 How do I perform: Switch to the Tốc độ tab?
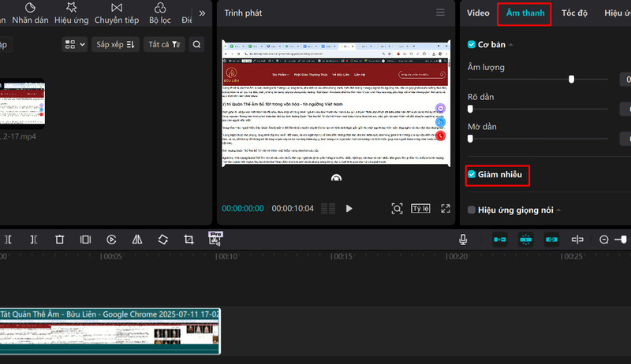(574, 13)
